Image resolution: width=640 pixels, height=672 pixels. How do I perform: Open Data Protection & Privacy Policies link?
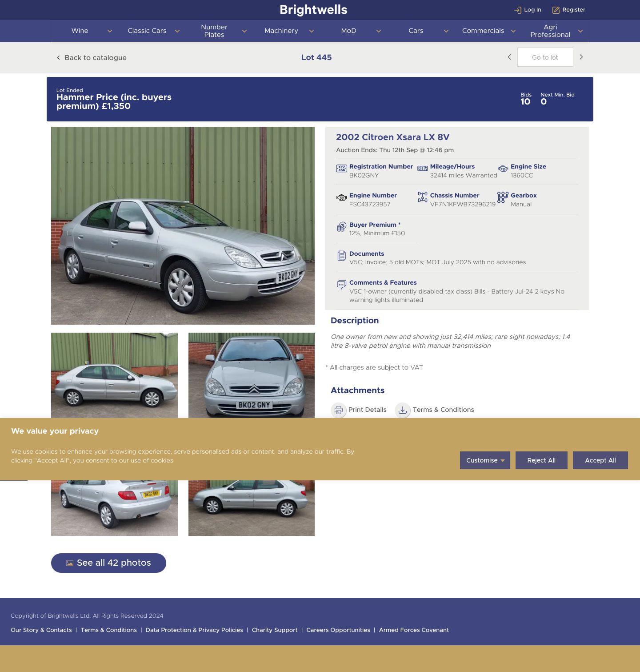pyautogui.click(x=194, y=630)
